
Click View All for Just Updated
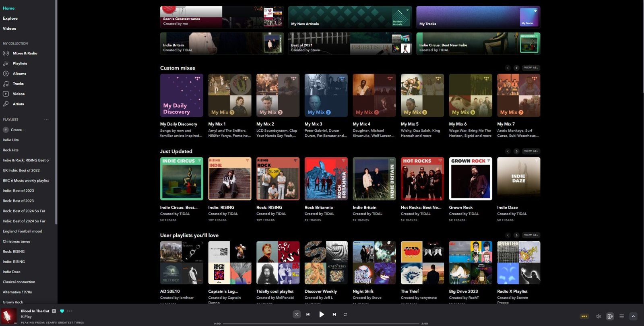coord(531,151)
